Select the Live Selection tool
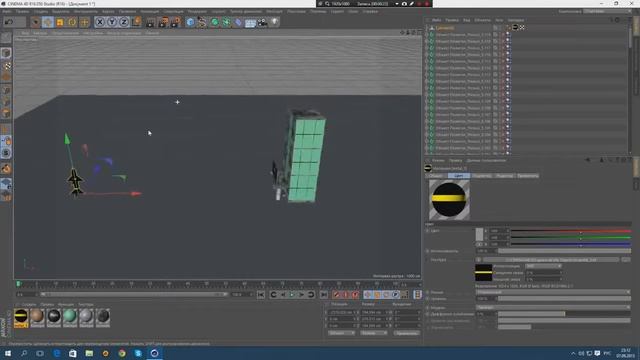 pyautogui.click(x=36, y=22)
